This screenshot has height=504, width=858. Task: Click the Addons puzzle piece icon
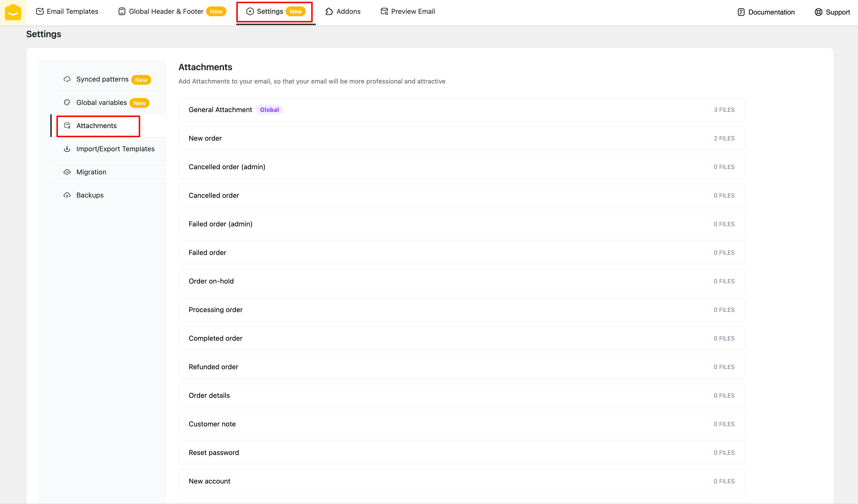(x=329, y=12)
